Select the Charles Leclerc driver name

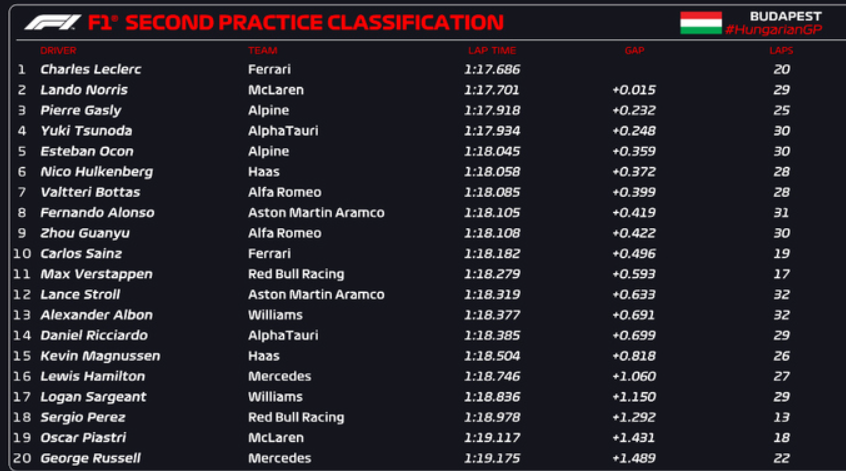90,70
